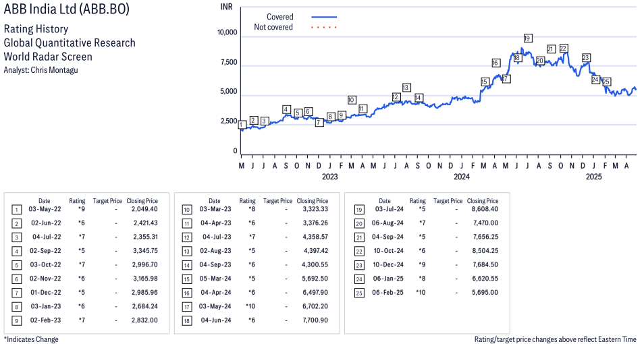Click the date "01-Dec-22"
The height and width of the screenshot is (344, 644).
click(x=45, y=292)
